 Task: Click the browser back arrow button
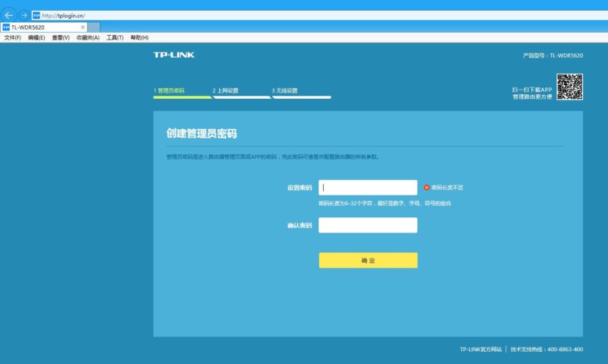pos(9,15)
